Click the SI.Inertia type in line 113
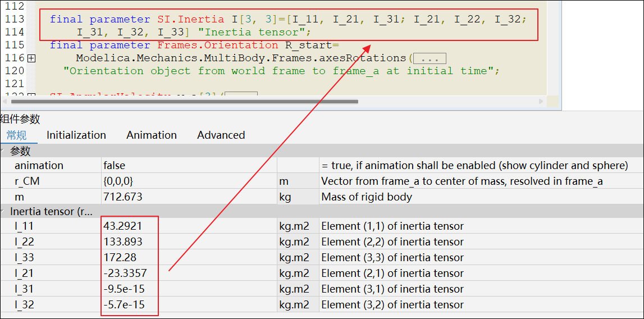 click(x=191, y=19)
